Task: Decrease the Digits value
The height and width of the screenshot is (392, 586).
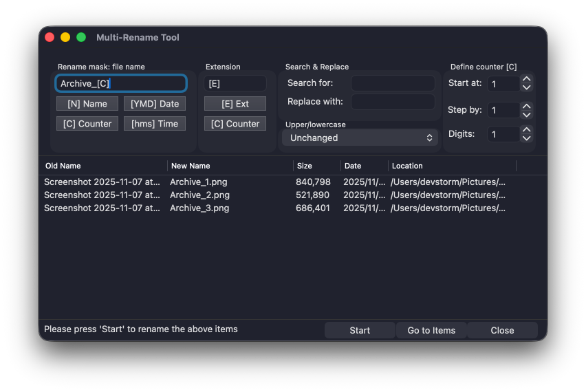Action: pyautogui.click(x=526, y=138)
